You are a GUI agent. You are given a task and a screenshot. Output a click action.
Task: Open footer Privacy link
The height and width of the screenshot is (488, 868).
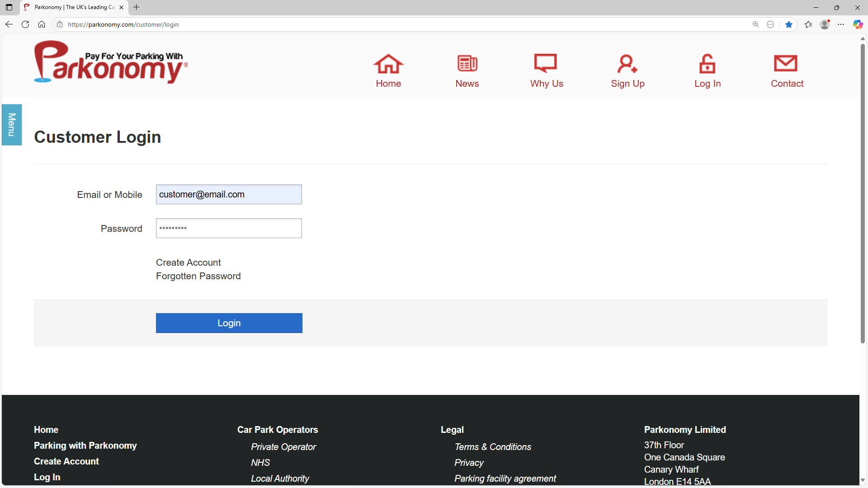click(469, 463)
